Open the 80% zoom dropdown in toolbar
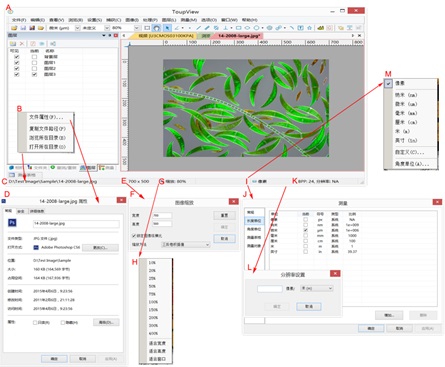Image resolution: width=445 pixels, height=367 pixels. pyautogui.click(x=137, y=28)
